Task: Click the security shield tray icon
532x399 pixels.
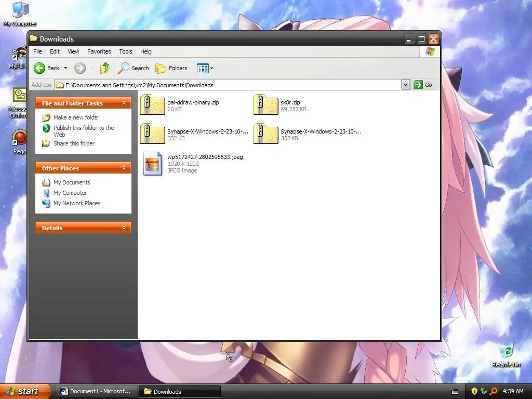Action: tap(474, 391)
